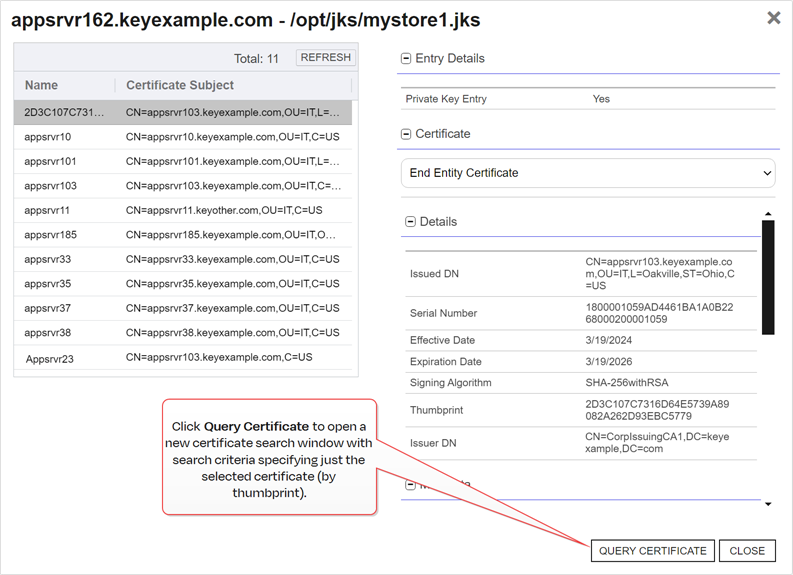Image resolution: width=793 pixels, height=575 pixels.
Task: Select the 2D3C107C731 thumbprint row
Action: [x=185, y=112]
